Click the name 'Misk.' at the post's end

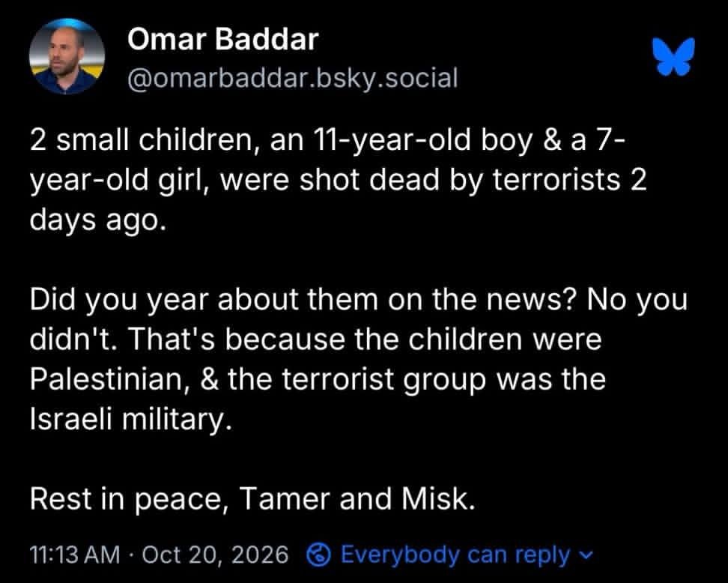(438, 498)
